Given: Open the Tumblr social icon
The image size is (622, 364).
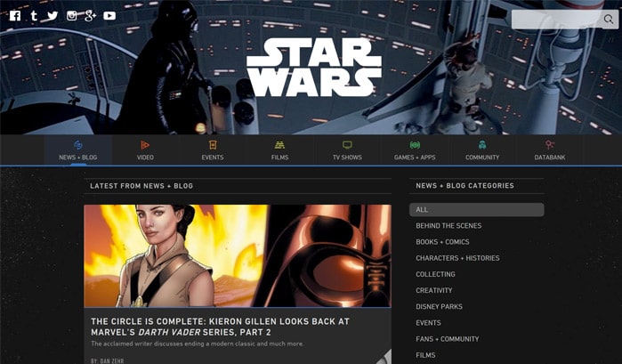Looking at the screenshot, I should click(34, 15).
